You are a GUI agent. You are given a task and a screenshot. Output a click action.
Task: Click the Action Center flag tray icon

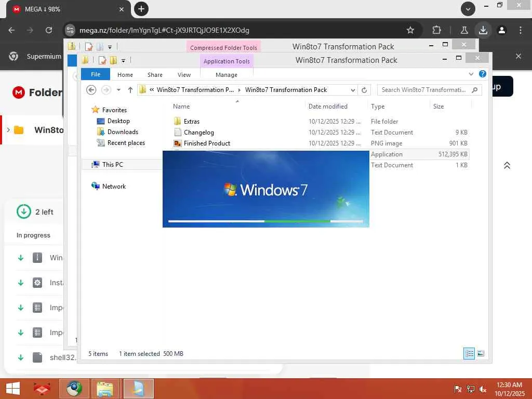(458, 389)
